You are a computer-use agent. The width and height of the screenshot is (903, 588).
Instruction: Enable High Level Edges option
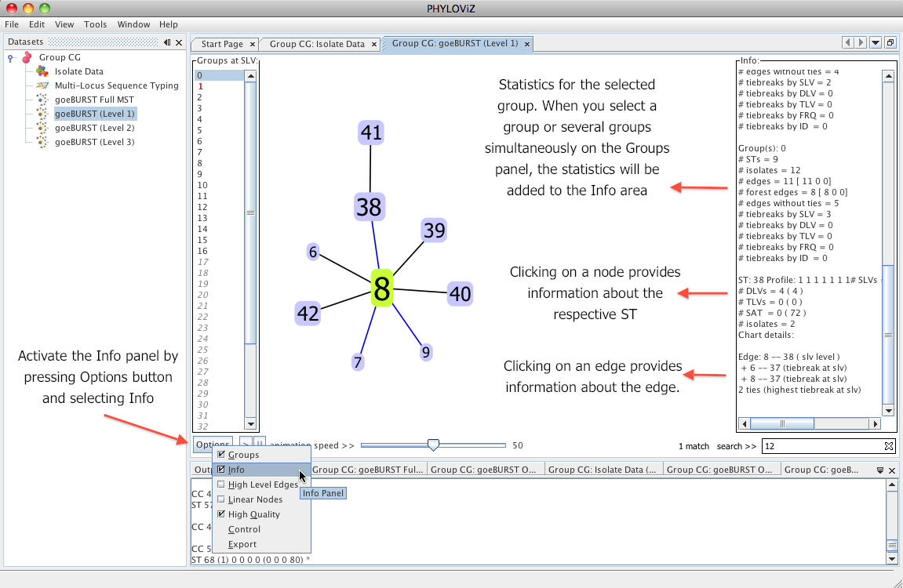[x=221, y=485]
